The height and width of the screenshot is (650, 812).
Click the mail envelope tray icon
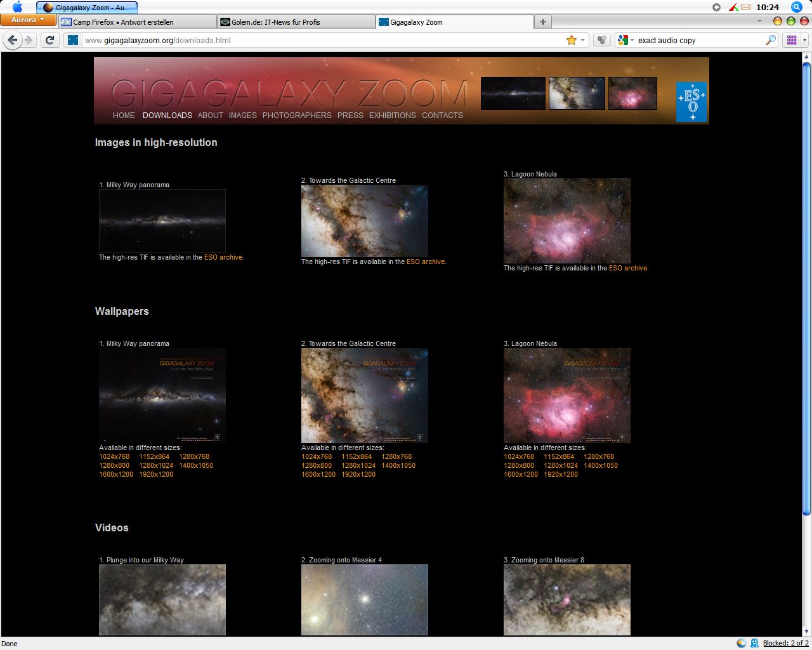tap(745, 7)
